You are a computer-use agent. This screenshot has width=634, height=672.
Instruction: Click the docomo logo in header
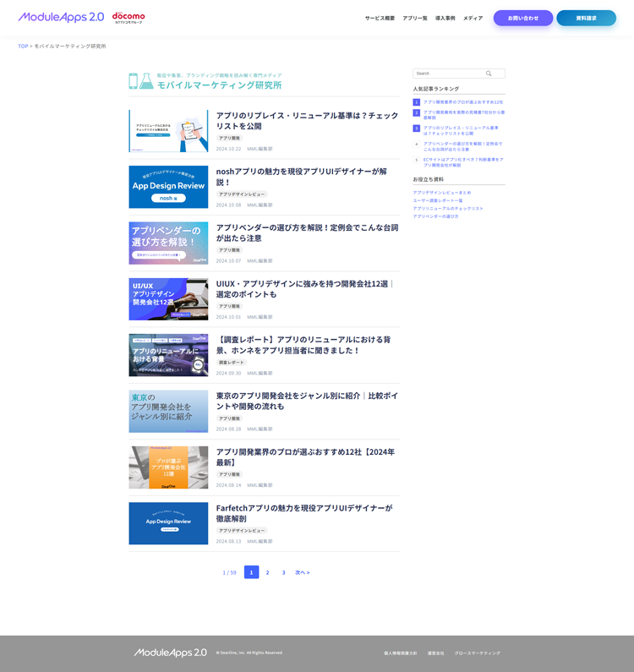coord(128,18)
